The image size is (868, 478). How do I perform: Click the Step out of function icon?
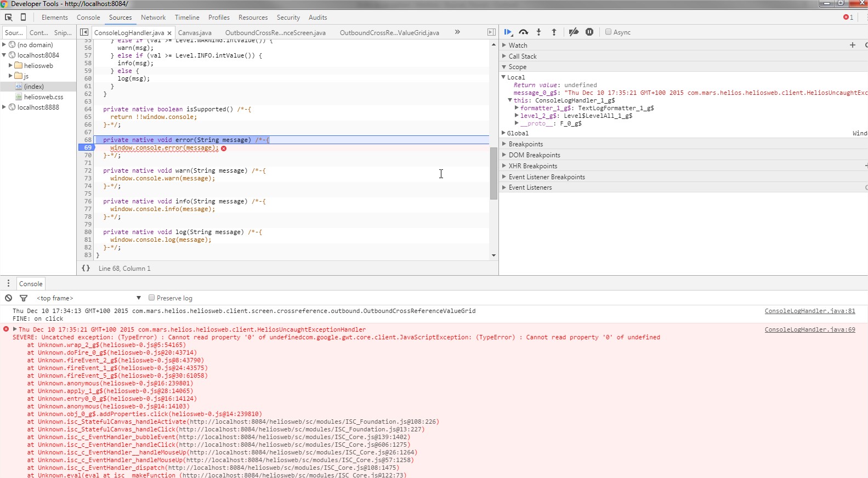[x=554, y=32]
